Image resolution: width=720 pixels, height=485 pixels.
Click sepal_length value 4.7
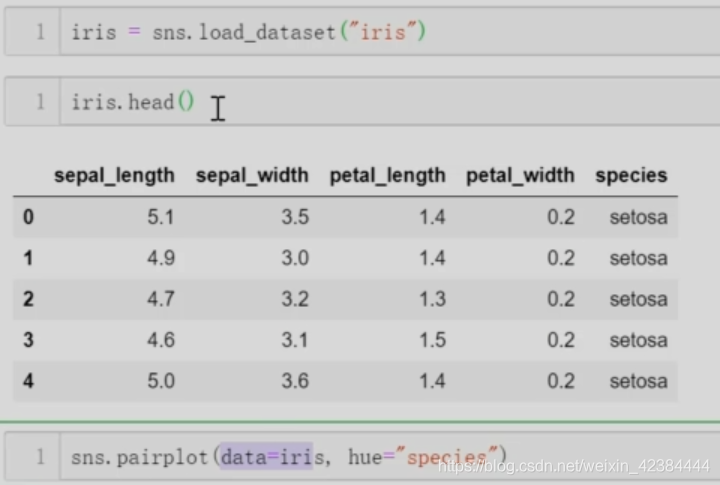click(161, 299)
